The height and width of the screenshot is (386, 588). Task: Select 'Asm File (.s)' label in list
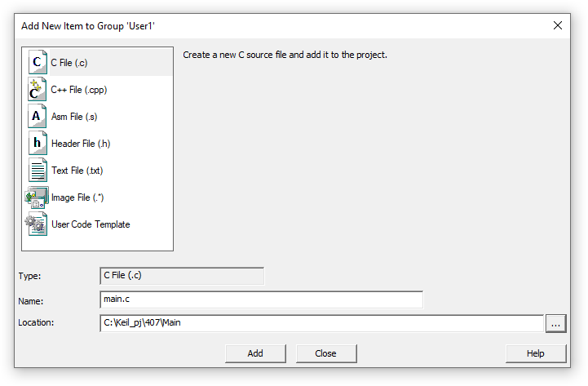click(74, 117)
